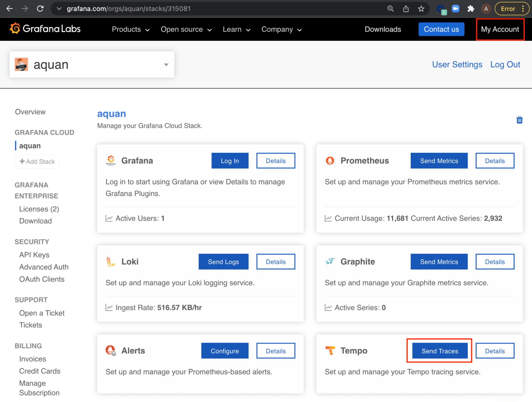Reload the page
Viewport: 532px width, 402px height.
(x=40, y=9)
